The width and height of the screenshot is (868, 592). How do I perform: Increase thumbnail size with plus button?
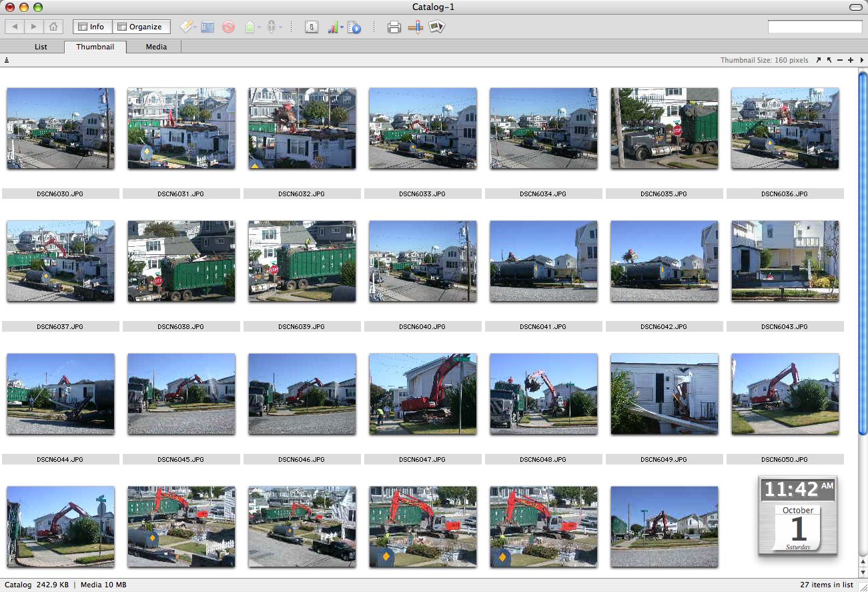pyautogui.click(x=851, y=60)
